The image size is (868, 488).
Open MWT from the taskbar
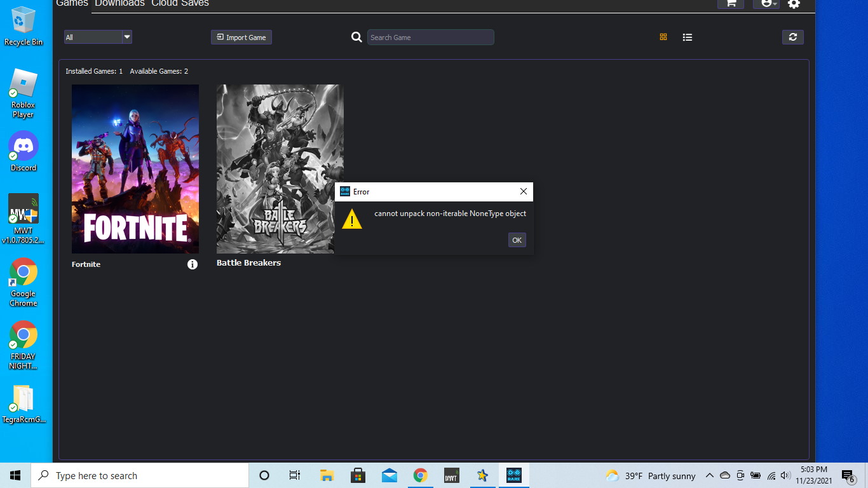(x=451, y=475)
